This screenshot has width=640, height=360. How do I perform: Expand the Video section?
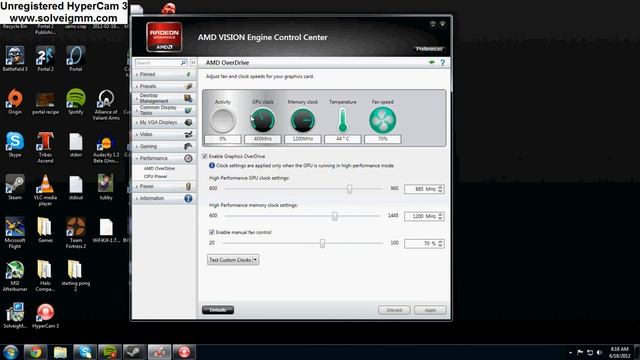(x=164, y=134)
